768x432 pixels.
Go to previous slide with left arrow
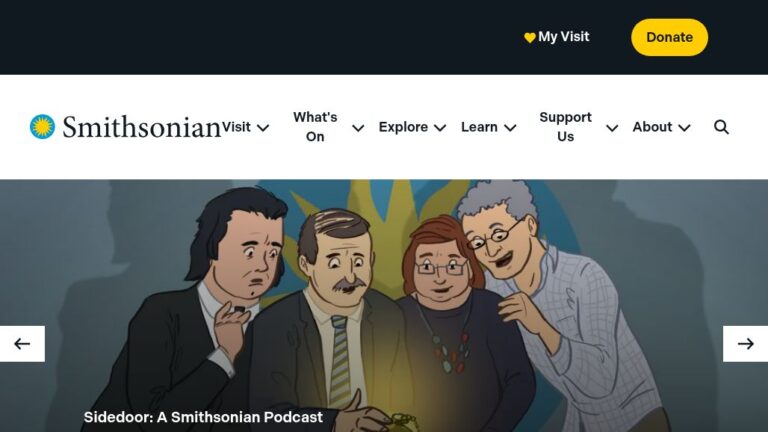22,344
